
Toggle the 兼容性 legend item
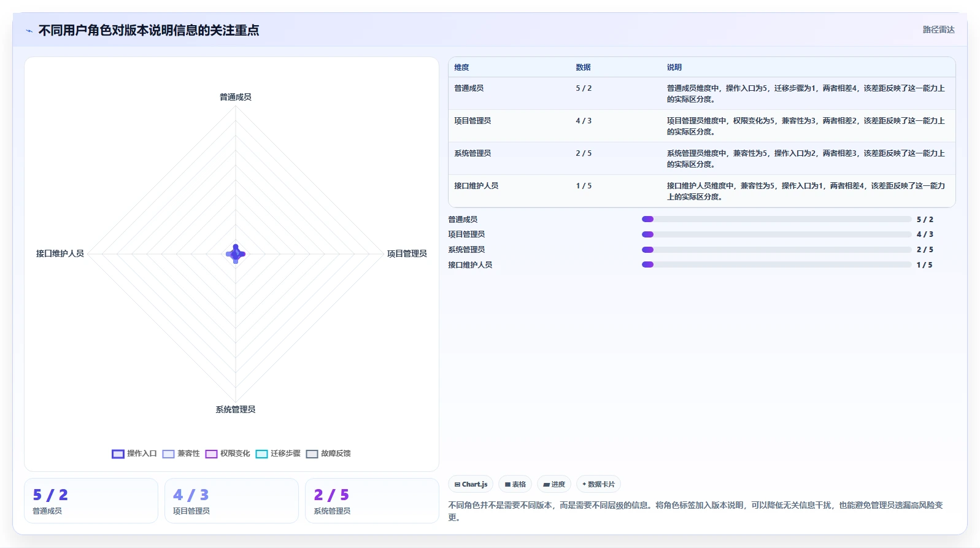pyautogui.click(x=181, y=453)
